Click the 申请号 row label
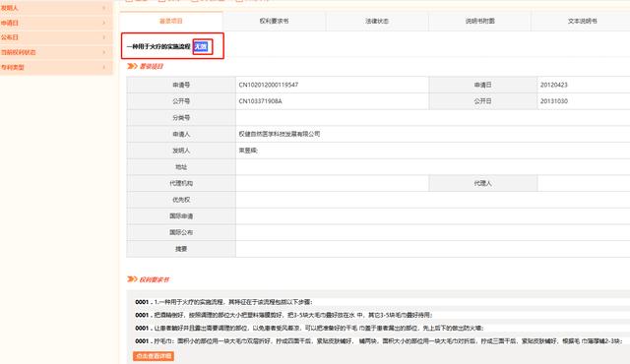Image resolution: width=630 pixels, height=364 pixels. pyautogui.click(x=181, y=85)
